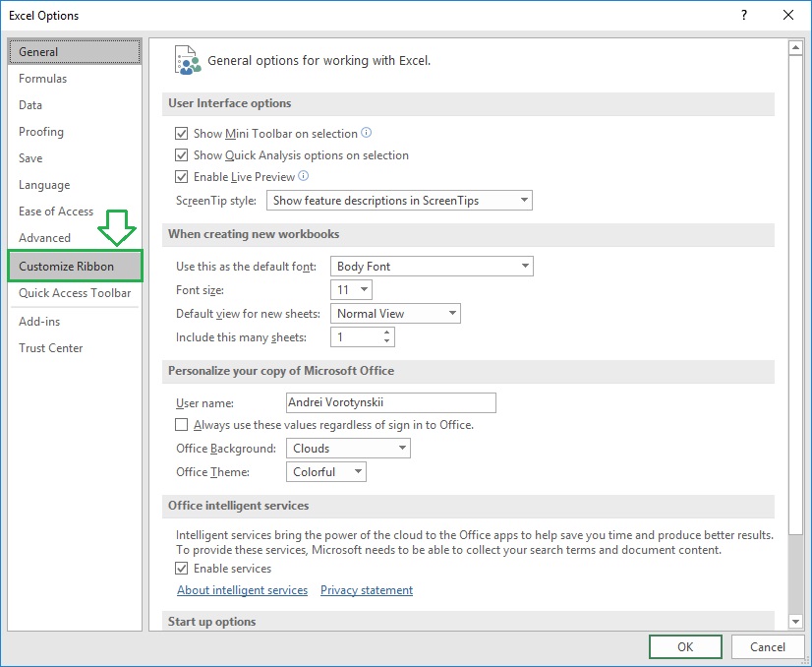
Task: Open the Office Theme dropdown
Action: click(x=326, y=472)
